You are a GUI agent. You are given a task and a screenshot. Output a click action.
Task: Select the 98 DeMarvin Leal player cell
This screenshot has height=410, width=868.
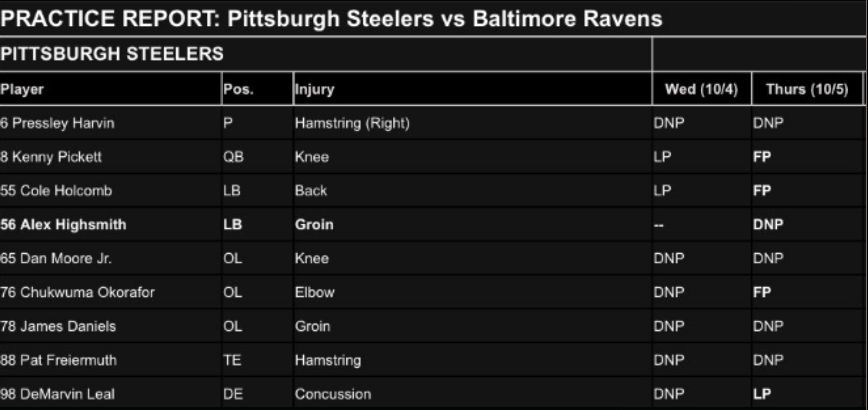pyautogui.click(x=57, y=394)
